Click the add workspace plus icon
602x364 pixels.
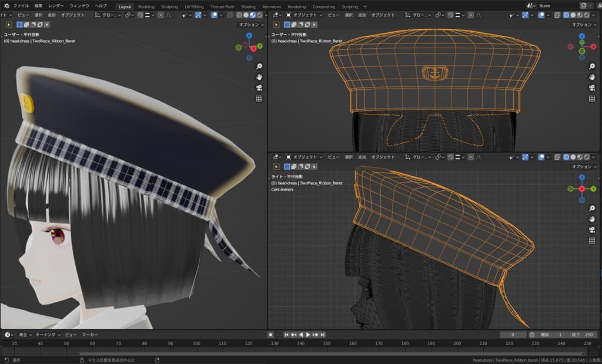coord(364,6)
